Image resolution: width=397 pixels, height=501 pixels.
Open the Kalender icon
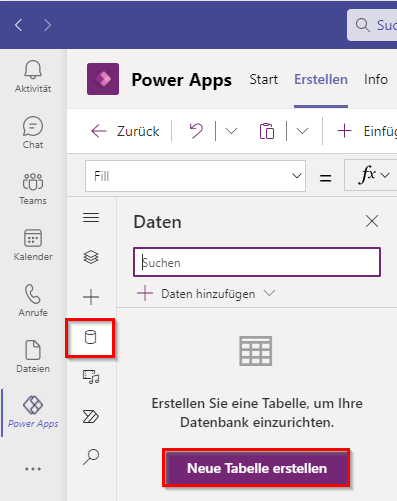click(x=33, y=238)
